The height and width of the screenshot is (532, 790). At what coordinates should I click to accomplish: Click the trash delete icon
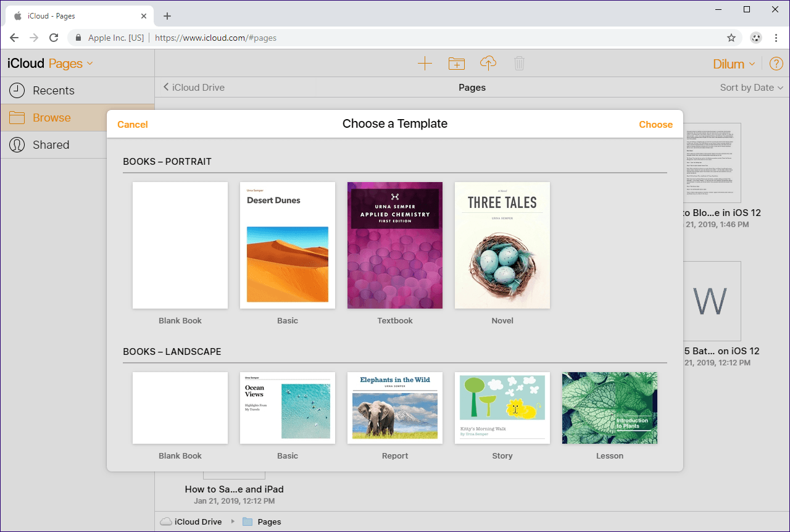pyautogui.click(x=519, y=63)
